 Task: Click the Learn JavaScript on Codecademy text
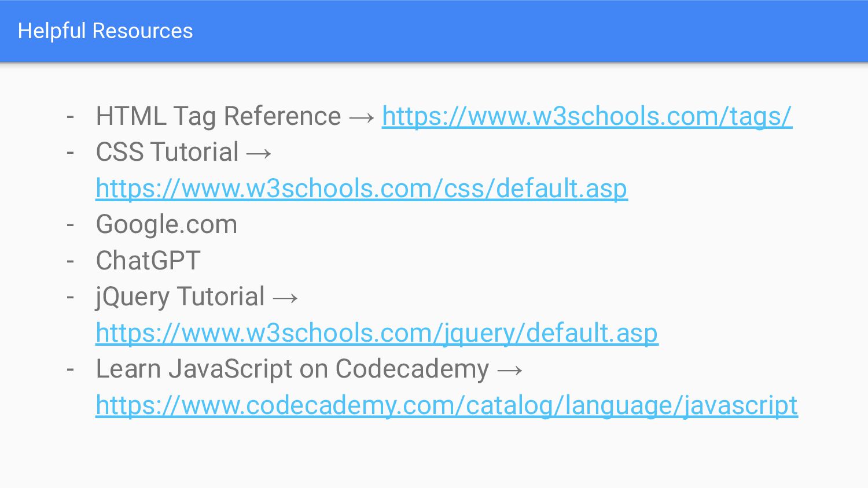click(x=292, y=369)
